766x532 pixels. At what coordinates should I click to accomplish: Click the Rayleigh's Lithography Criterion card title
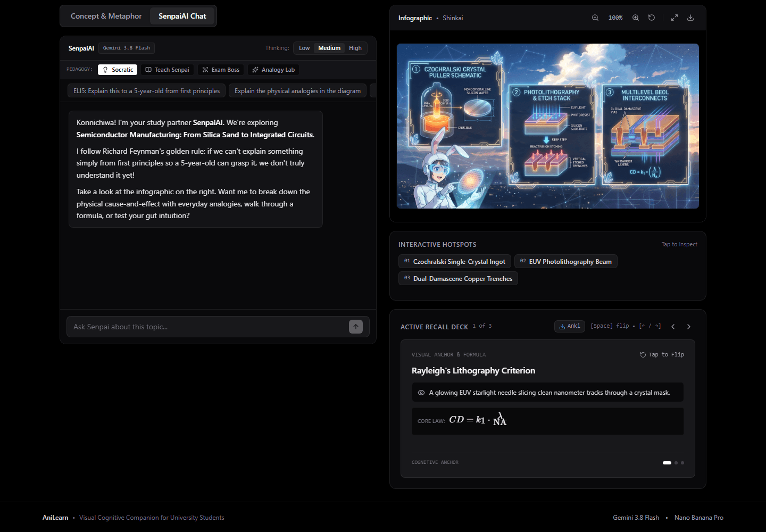473,371
